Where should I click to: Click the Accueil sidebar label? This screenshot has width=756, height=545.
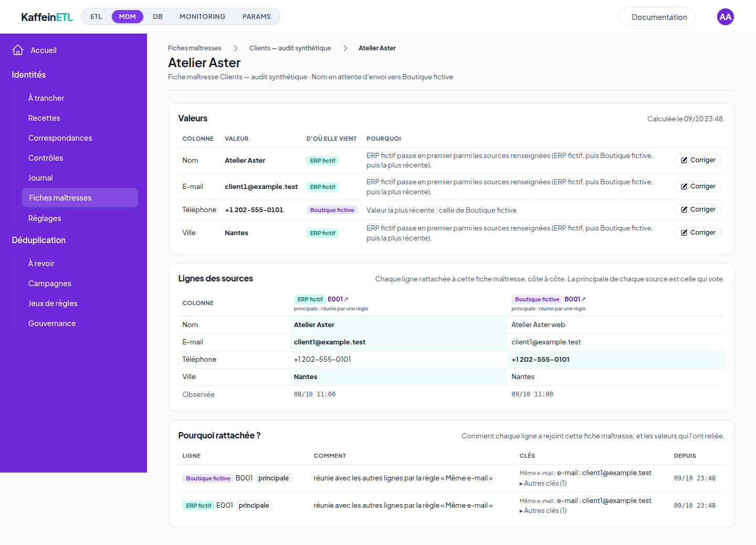(44, 50)
